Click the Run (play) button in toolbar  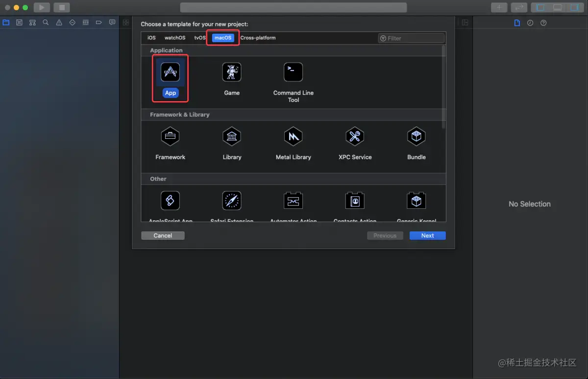[42, 7]
